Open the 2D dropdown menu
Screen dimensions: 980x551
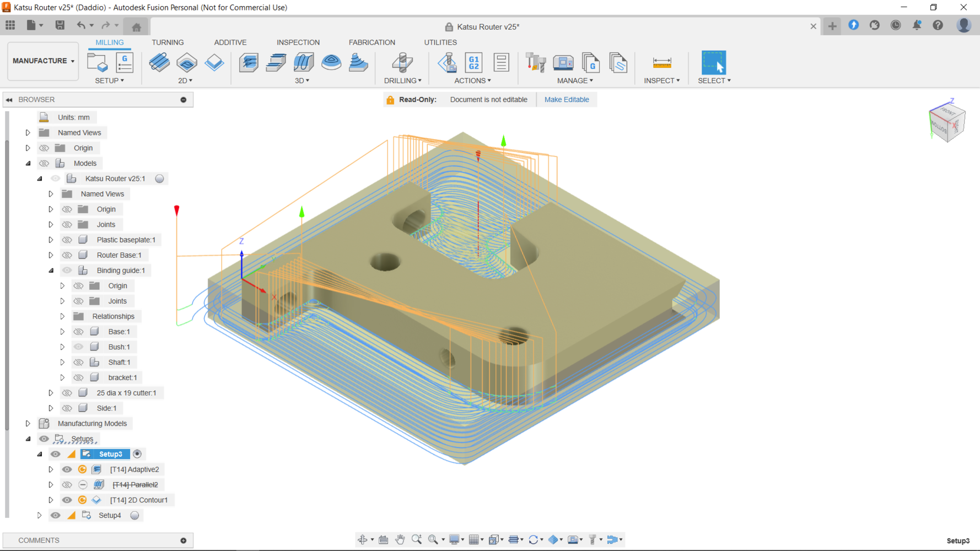point(185,80)
